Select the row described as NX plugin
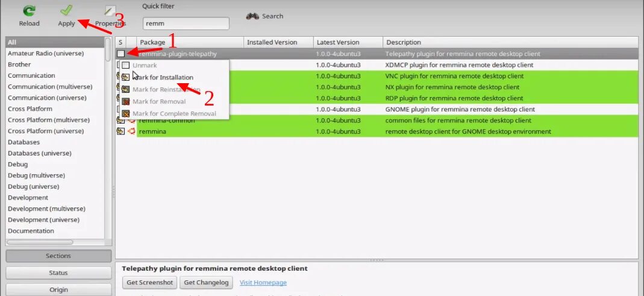This screenshot has height=296, width=644. tap(377, 87)
